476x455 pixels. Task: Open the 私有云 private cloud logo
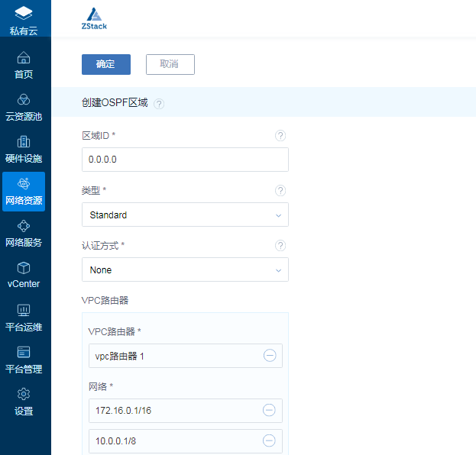pos(24,20)
